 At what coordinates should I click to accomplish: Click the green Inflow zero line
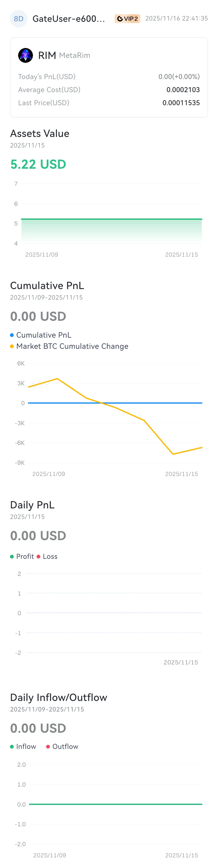(116, 804)
